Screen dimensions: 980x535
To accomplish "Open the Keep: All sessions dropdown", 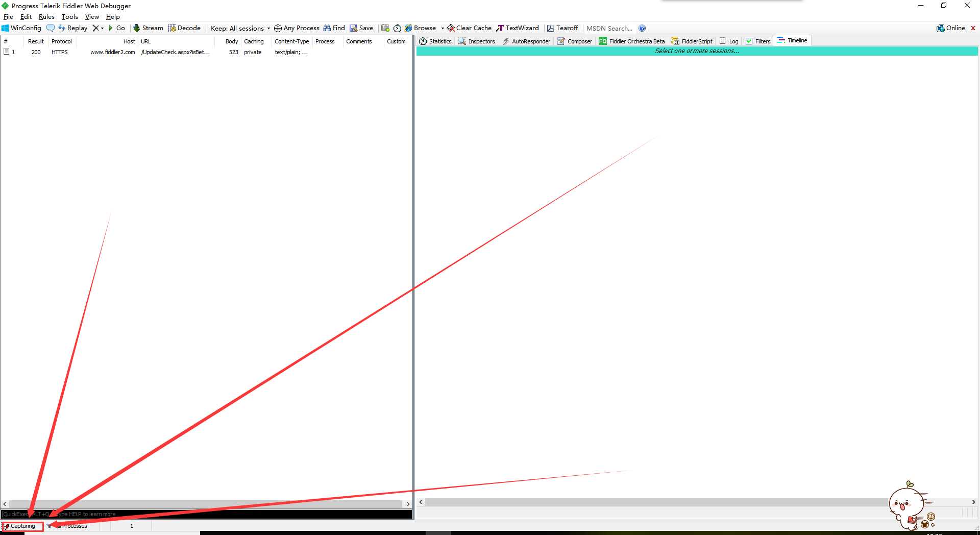I will pyautogui.click(x=240, y=28).
